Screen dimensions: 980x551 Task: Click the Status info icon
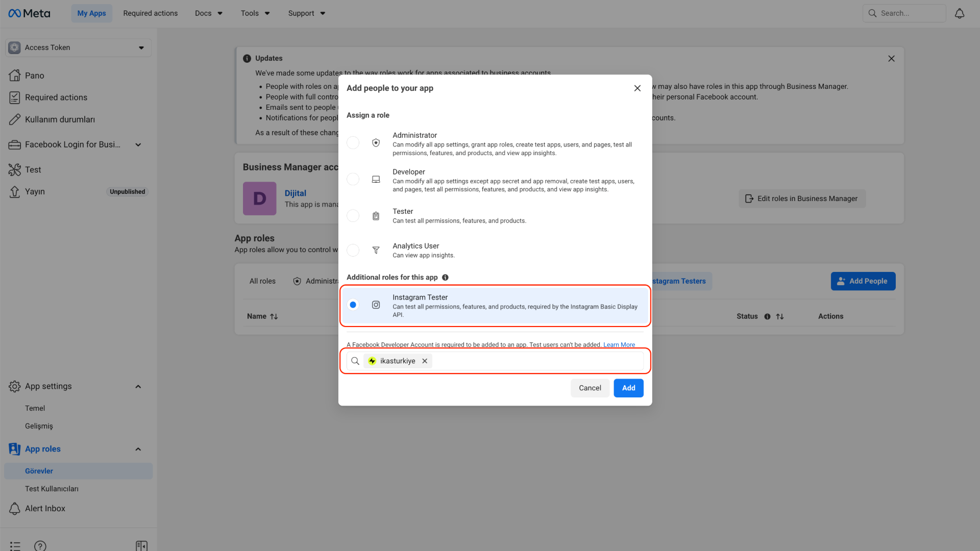767,317
